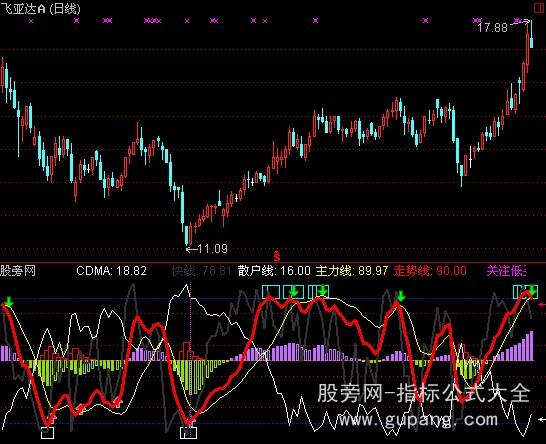The height and width of the screenshot is (444, 546).
Task: Select the 17.88 high price label
Action: [492, 28]
